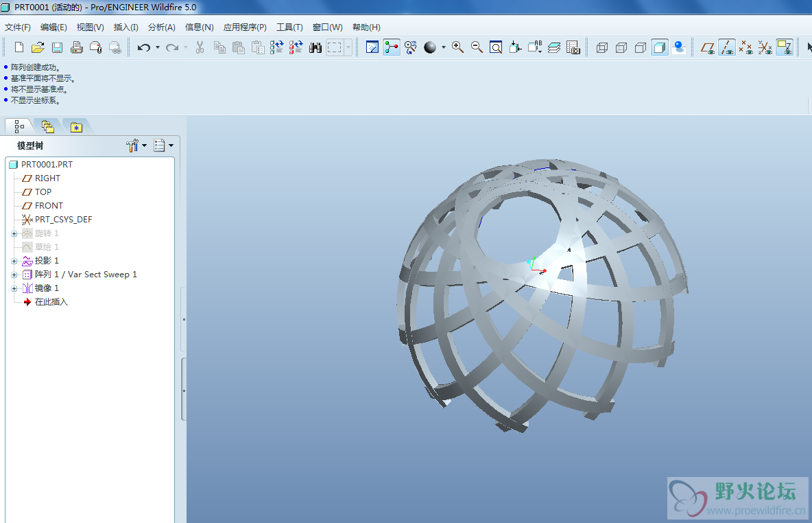Toggle datum axes display
Screen dimensions: 812x523
726,47
